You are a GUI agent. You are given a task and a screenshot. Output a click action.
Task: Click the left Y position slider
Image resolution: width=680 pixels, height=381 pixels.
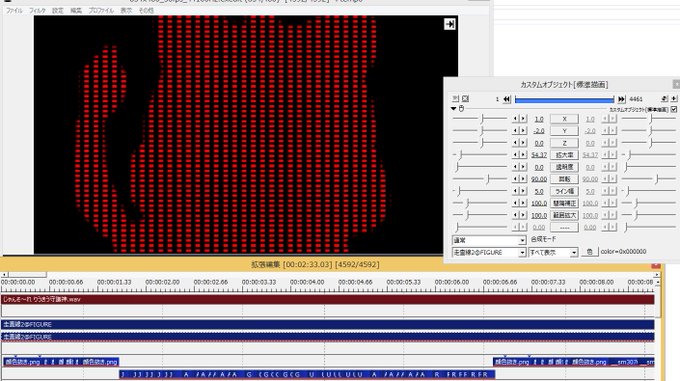tap(480, 130)
